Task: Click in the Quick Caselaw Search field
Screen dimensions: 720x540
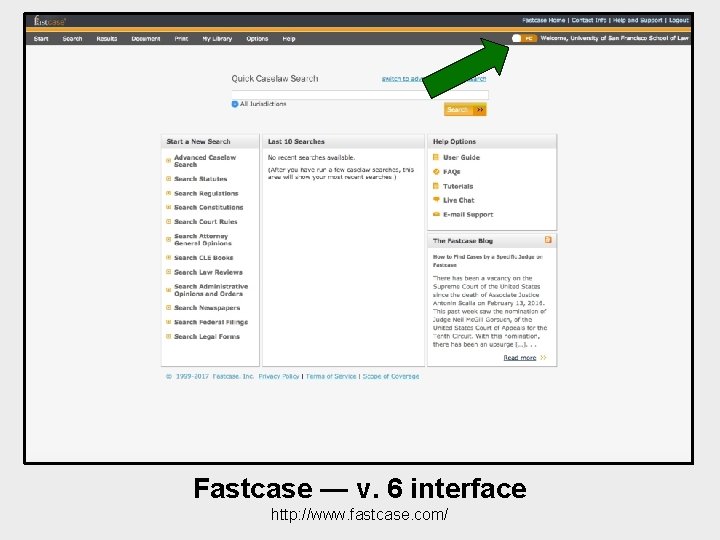Action: coord(360,95)
